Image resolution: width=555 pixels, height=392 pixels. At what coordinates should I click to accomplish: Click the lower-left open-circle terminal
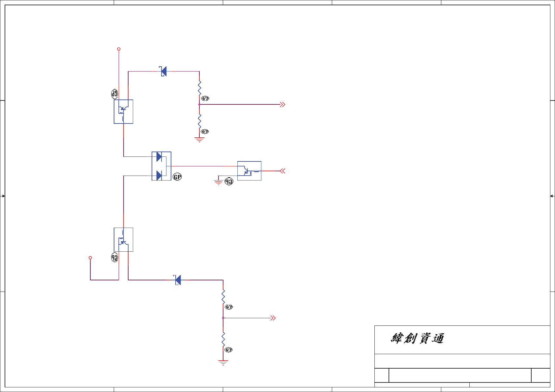(90, 258)
